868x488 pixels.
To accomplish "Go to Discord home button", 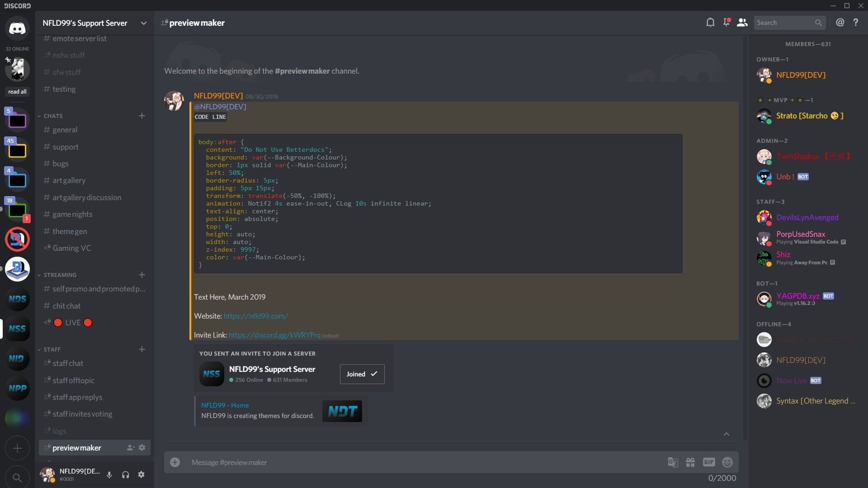I will 17,28.
